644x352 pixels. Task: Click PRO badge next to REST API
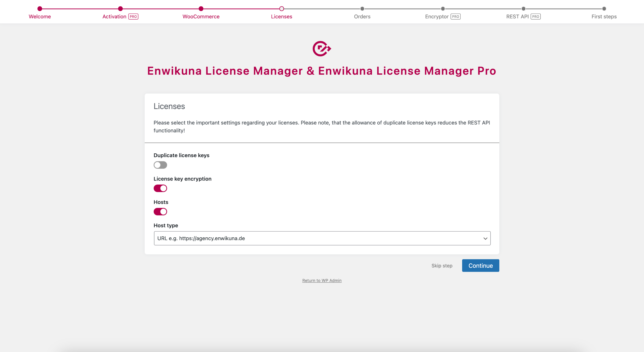click(536, 17)
